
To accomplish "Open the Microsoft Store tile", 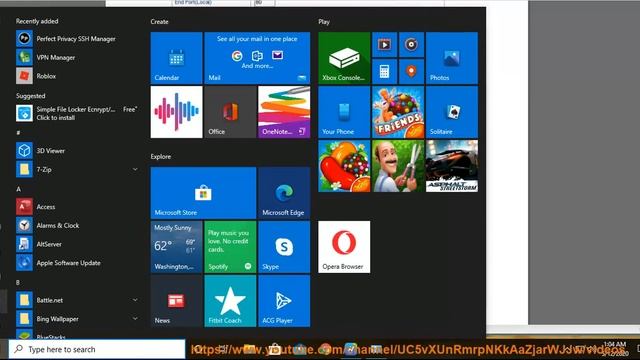I will (203, 193).
